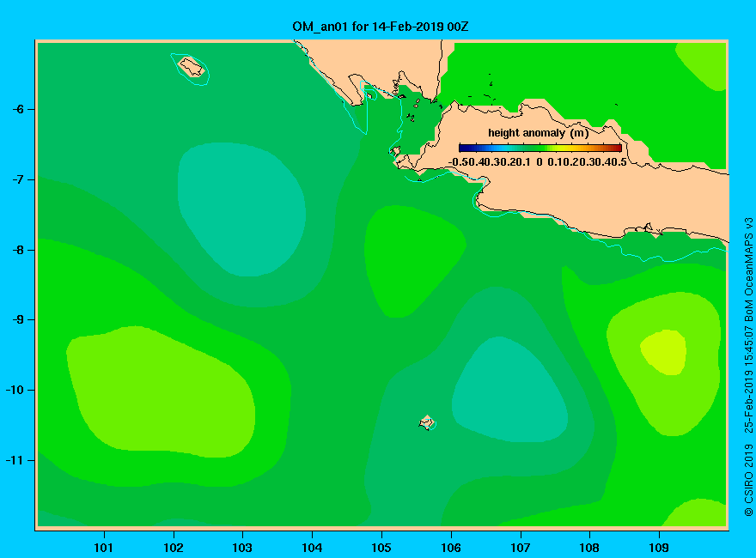Image resolution: width=756 pixels, height=558 pixels.
Task: Click the height anomaly color scale bar
Action: (x=540, y=148)
